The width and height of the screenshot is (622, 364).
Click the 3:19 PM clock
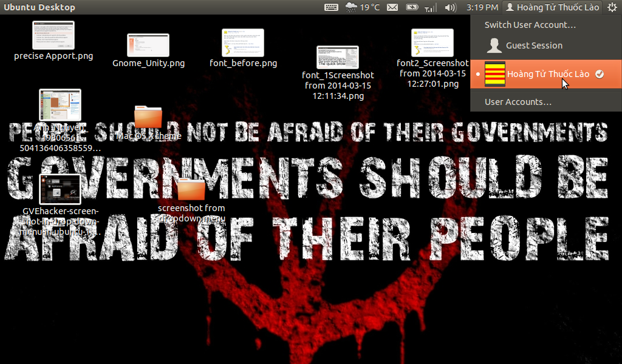click(482, 7)
